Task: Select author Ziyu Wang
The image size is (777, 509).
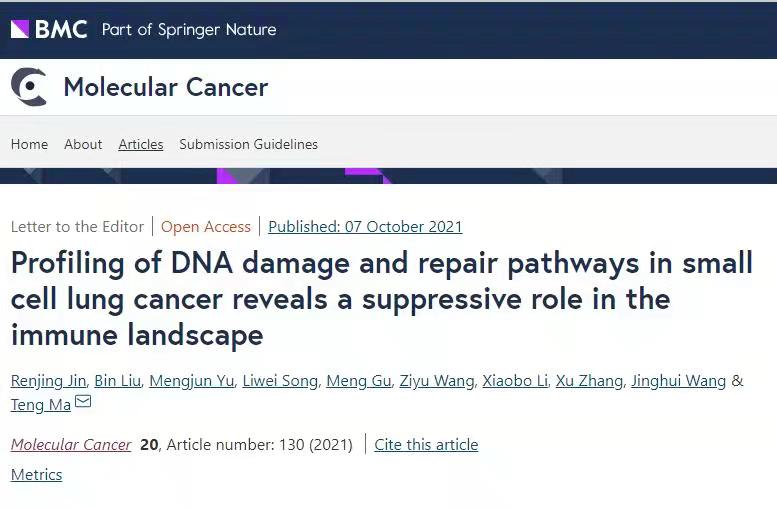Action: click(437, 381)
